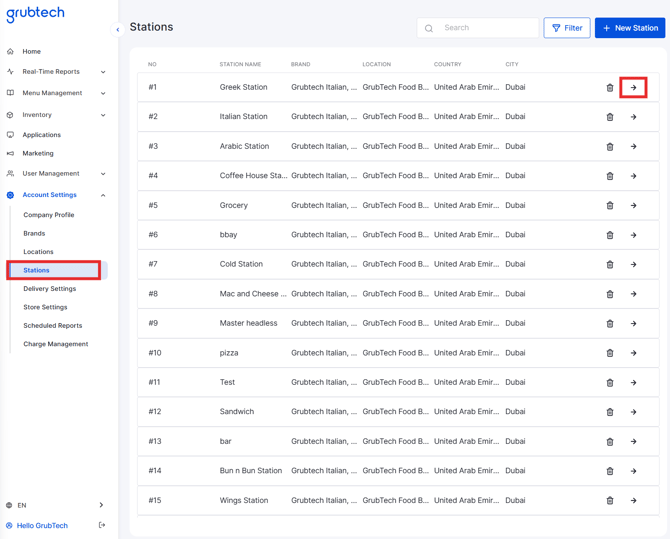This screenshot has height=539, width=670.
Task: Click trash icon for Arabic Station
Action: 610,147
